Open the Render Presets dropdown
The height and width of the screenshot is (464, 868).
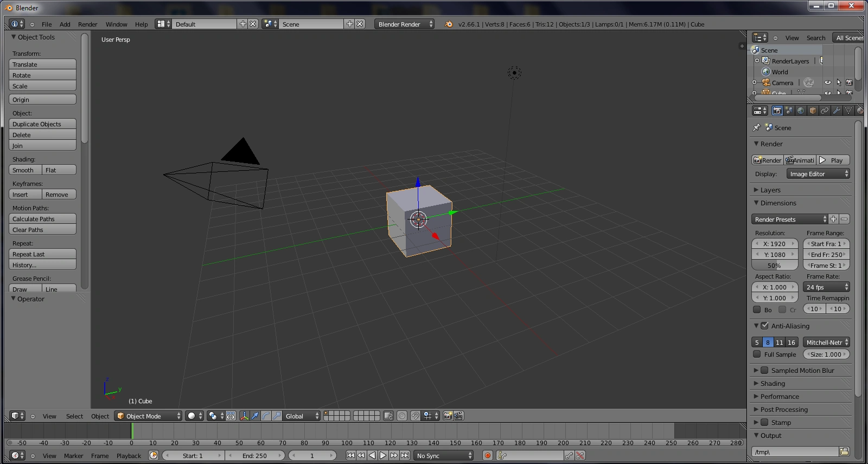coord(789,219)
